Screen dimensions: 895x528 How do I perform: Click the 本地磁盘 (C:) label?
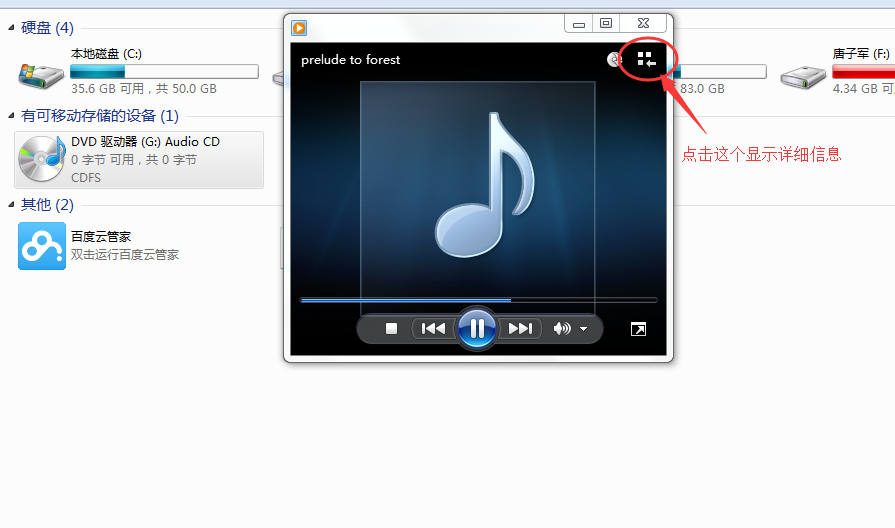click(x=106, y=54)
